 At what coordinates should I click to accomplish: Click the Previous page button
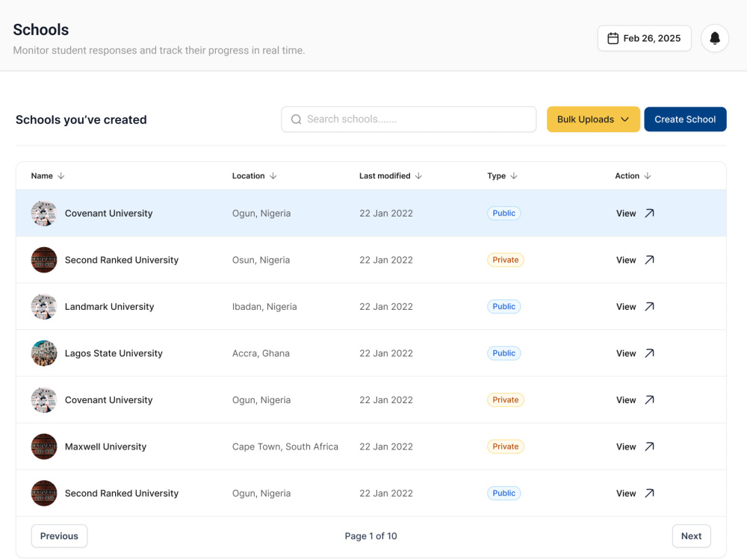pyautogui.click(x=59, y=535)
